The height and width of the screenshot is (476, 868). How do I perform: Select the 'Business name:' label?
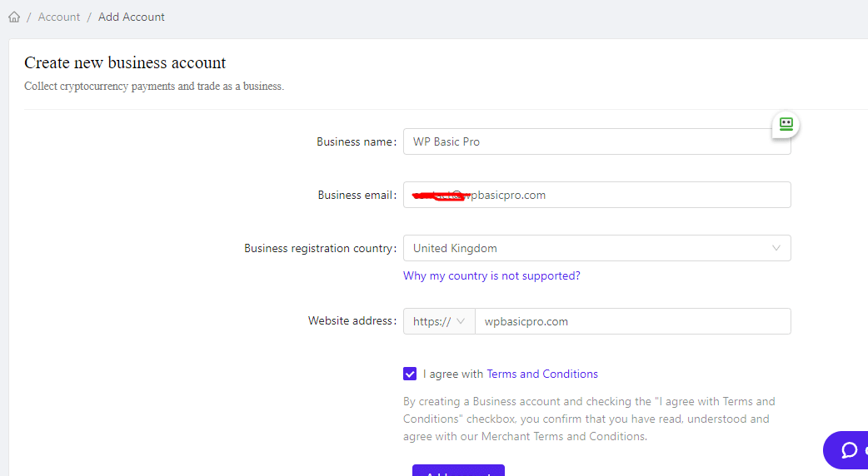pos(357,141)
